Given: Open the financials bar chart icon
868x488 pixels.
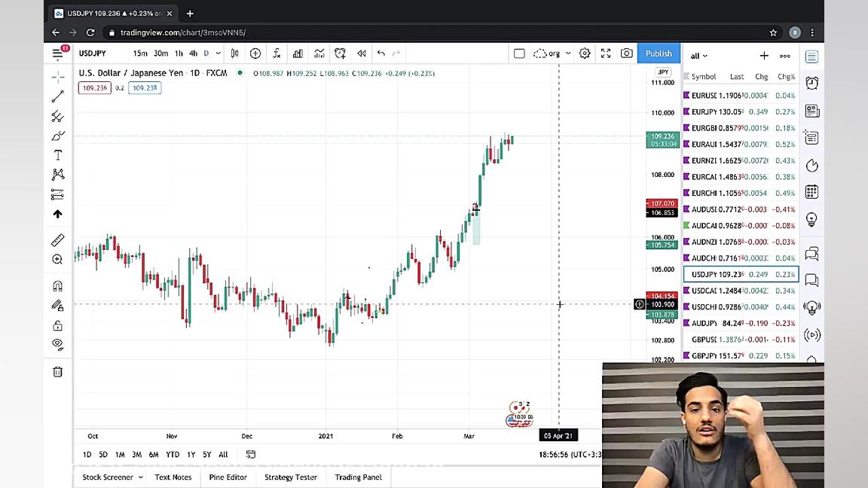Looking at the screenshot, I should 298,53.
